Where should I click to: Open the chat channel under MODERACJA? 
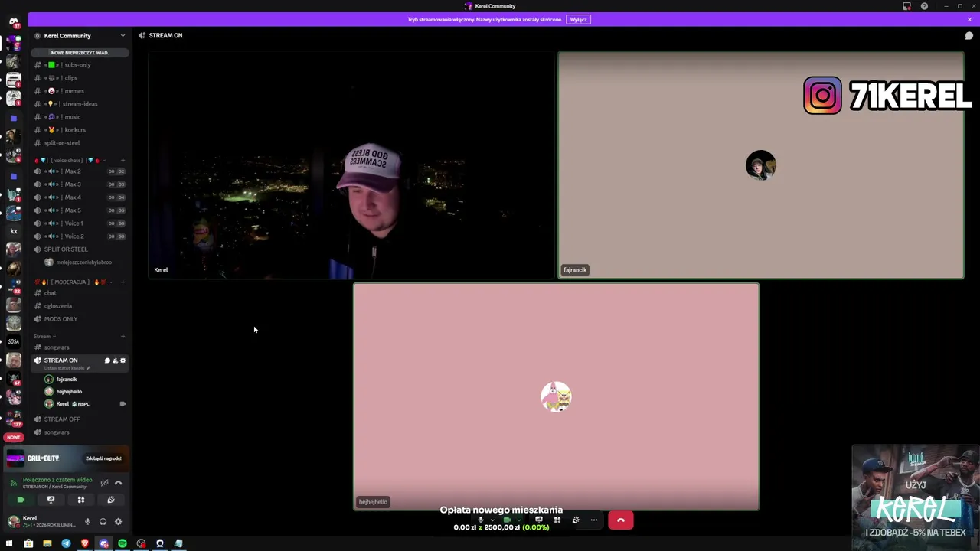(79, 293)
